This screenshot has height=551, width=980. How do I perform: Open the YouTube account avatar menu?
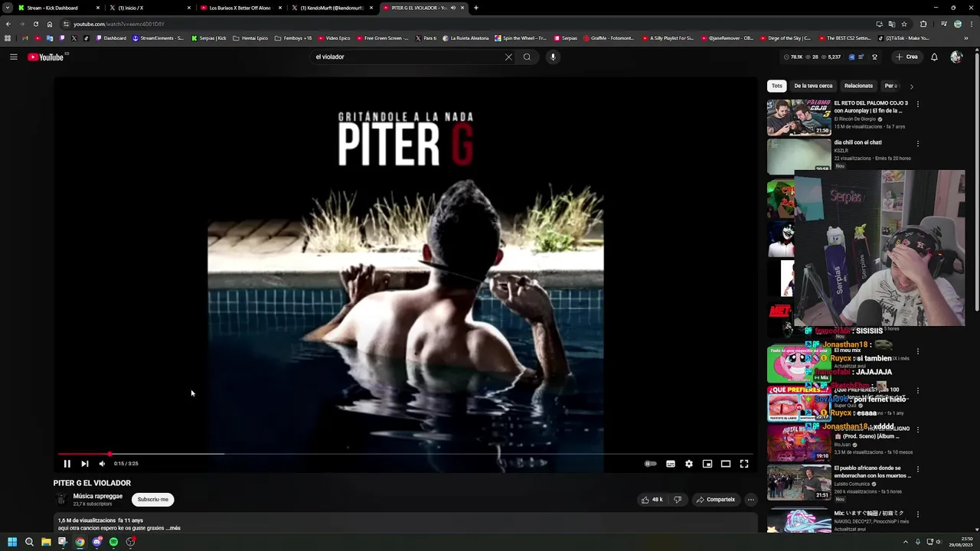click(x=955, y=57)
